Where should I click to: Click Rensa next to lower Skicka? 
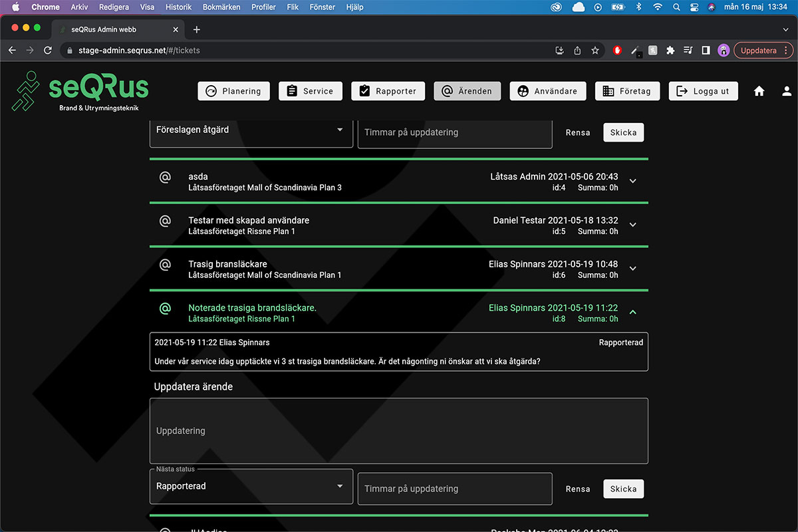click(577, 489)
